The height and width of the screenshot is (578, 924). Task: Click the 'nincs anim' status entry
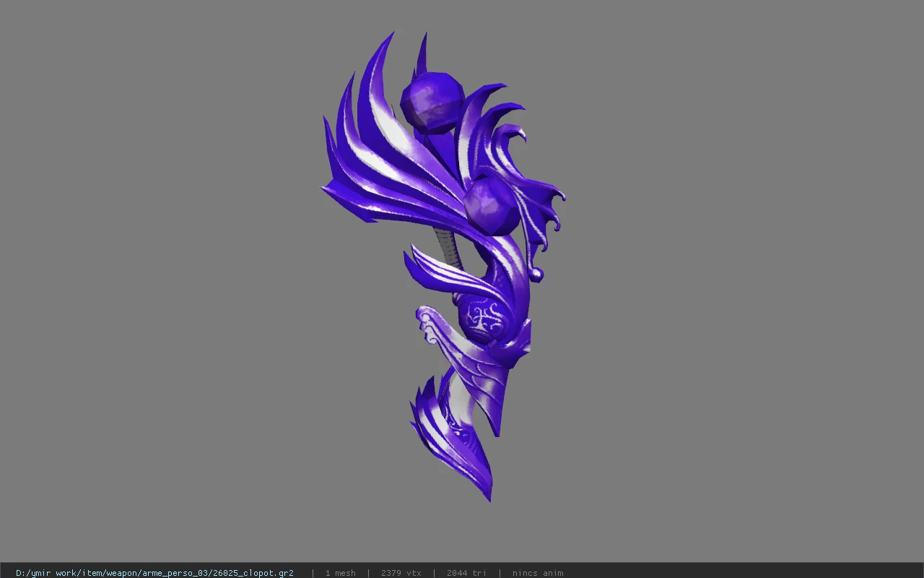[538, 573]
